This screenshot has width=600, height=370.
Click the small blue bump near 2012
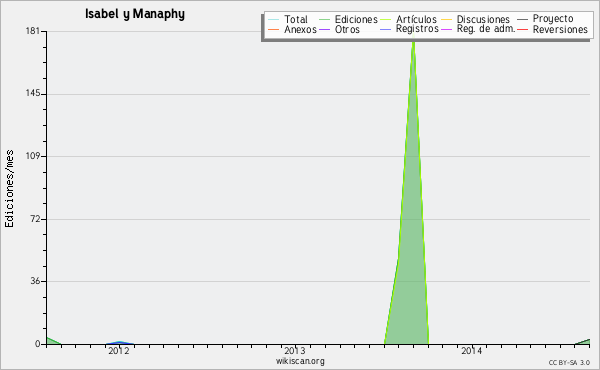(120, 342)
